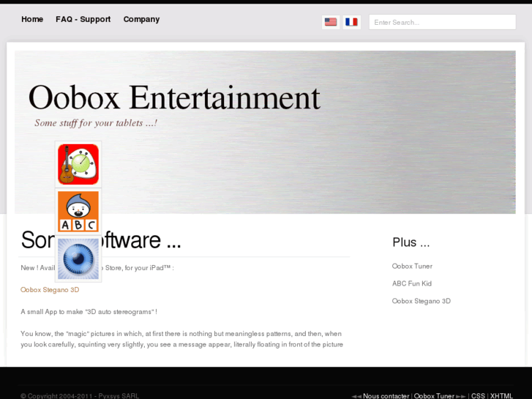Focus the Enter Search field

(443, 22)
